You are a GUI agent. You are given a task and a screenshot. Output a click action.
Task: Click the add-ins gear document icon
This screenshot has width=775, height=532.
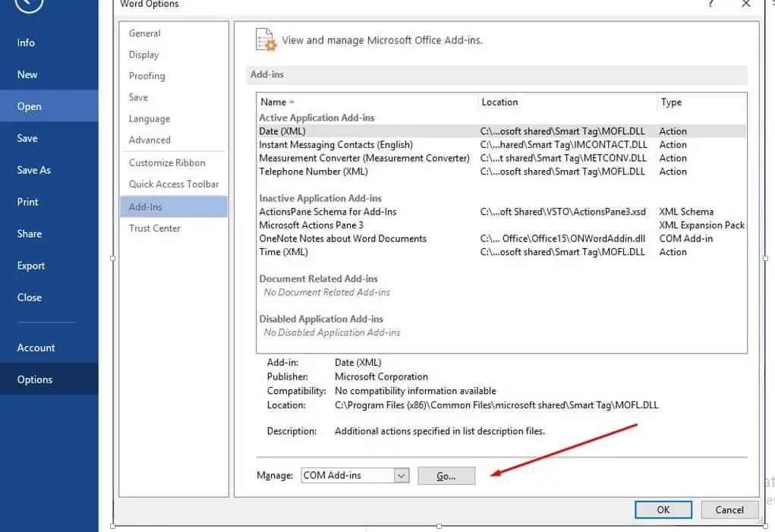pyautogui.click(x=266, y=40)
